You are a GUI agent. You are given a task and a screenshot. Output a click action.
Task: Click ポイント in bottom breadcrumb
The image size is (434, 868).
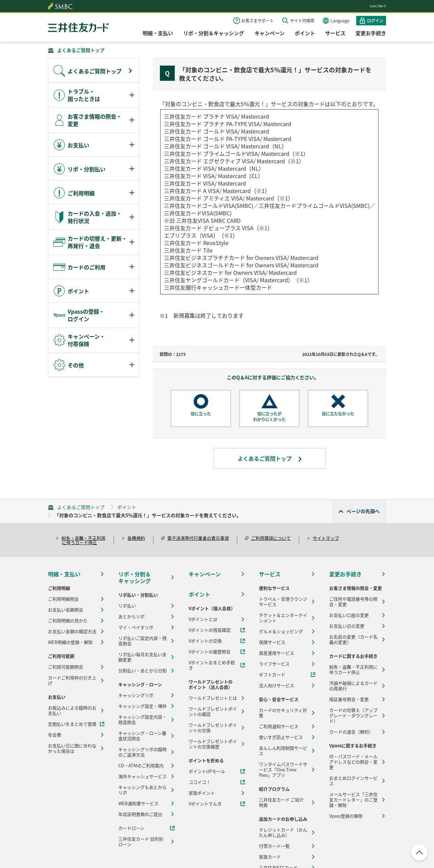click(x=126, y=507)
